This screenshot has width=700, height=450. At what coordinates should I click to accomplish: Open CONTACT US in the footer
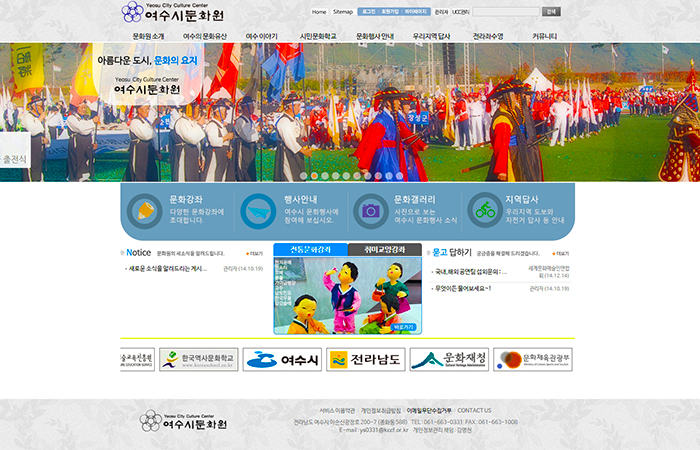point(474,411)
